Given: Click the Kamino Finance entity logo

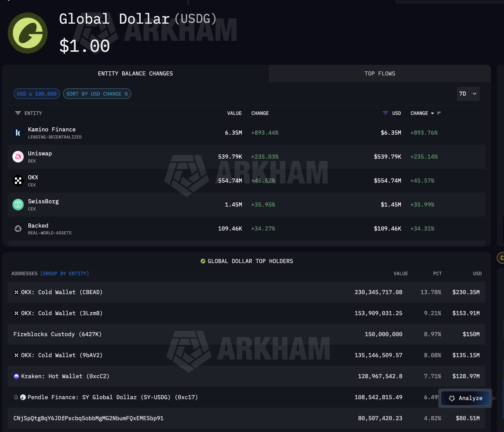Looking at the screenshot, I should [x=18, y=133].
